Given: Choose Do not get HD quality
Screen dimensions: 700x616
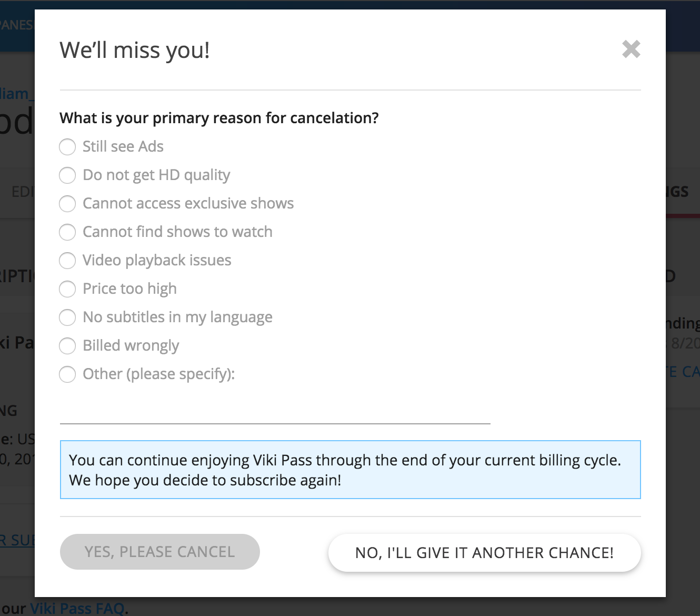Looking at the screenshot, I should tap(67, 175).
